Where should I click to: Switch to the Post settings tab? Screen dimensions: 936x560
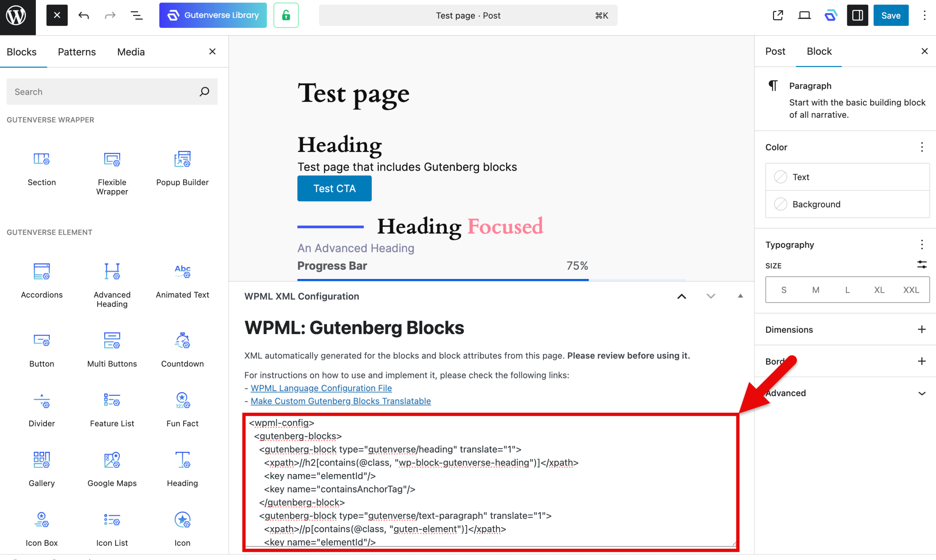(775, 51)
